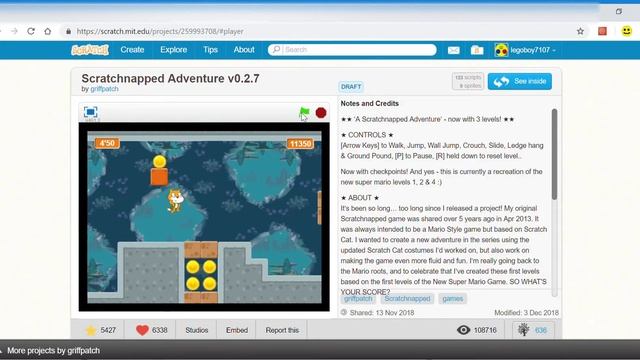
Task: Open the Explore menu item
Action: (x=173, y=50)
